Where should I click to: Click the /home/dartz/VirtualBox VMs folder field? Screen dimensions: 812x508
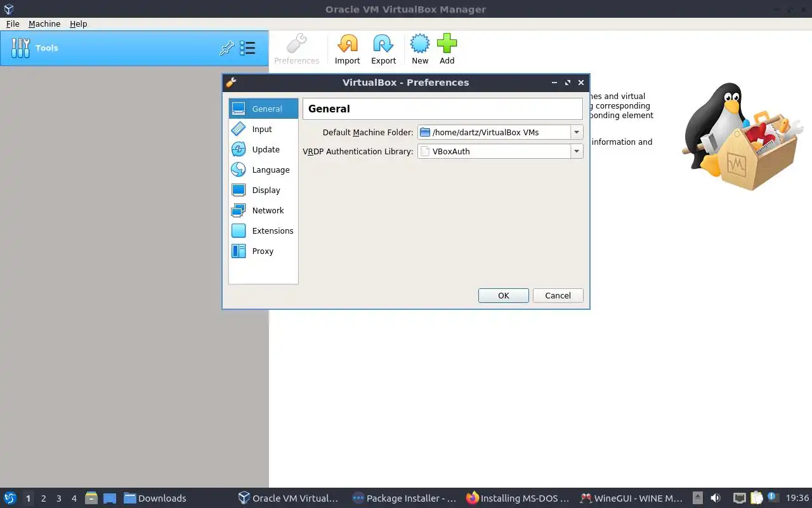[494, 132]
